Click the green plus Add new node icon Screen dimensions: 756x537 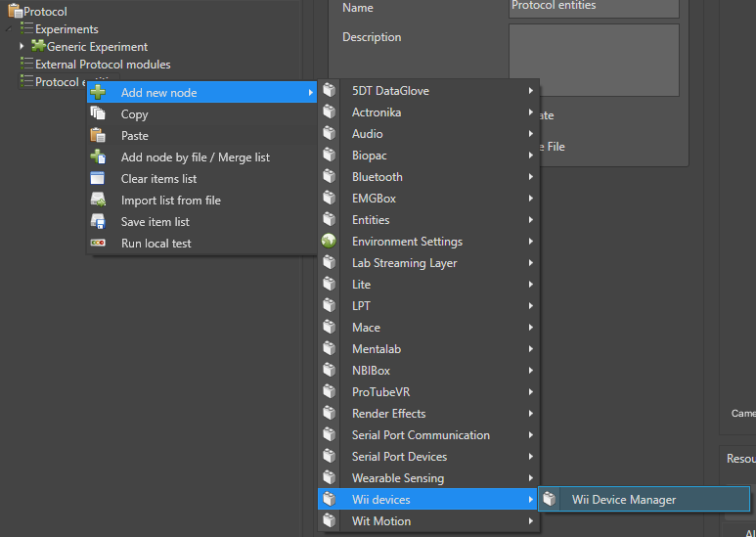tap(98, 92)
